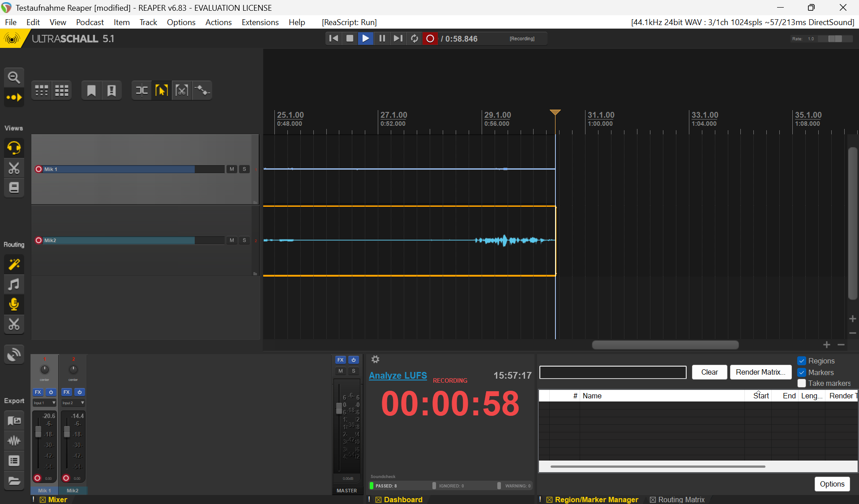Toggle the envelope points tool icon
Image resolution: width=859 pixels, height=504 pixels.
(x=202, y=90)
